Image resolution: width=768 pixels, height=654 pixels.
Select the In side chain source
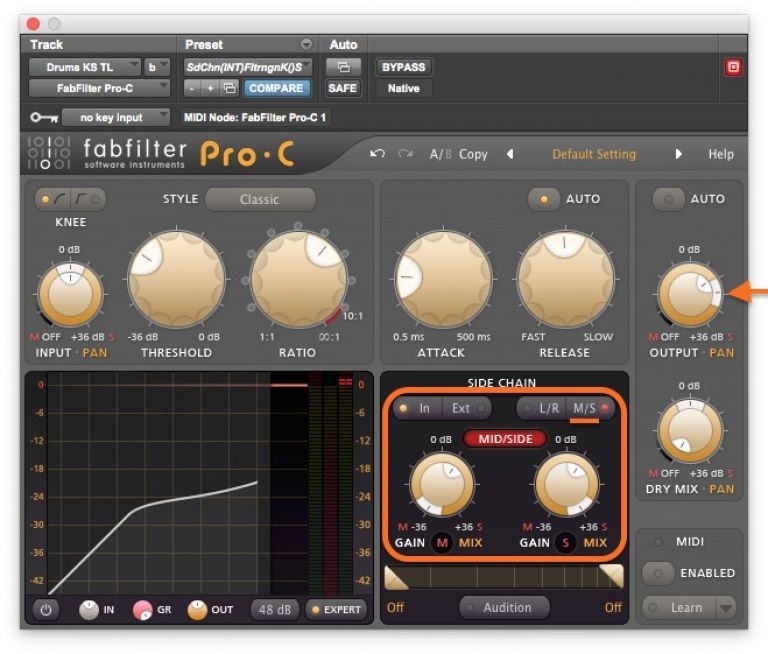pyautogui.click(x=419, y=408)
